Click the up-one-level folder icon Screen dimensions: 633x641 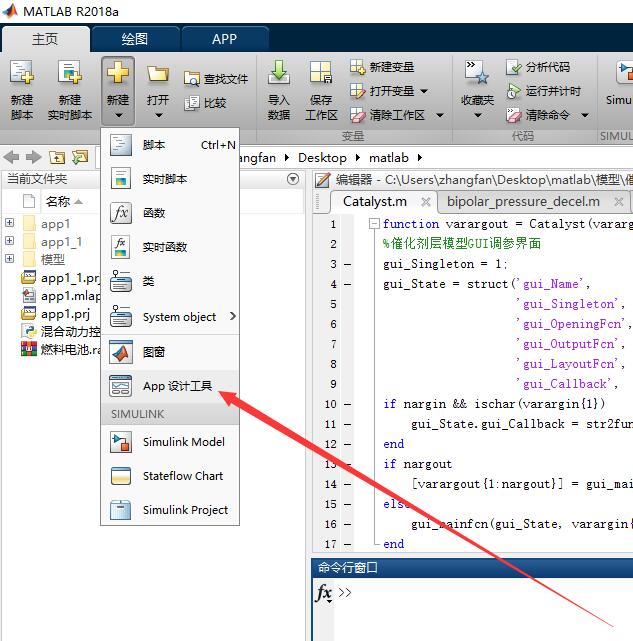pyautogui.click(x=57, y=157)
